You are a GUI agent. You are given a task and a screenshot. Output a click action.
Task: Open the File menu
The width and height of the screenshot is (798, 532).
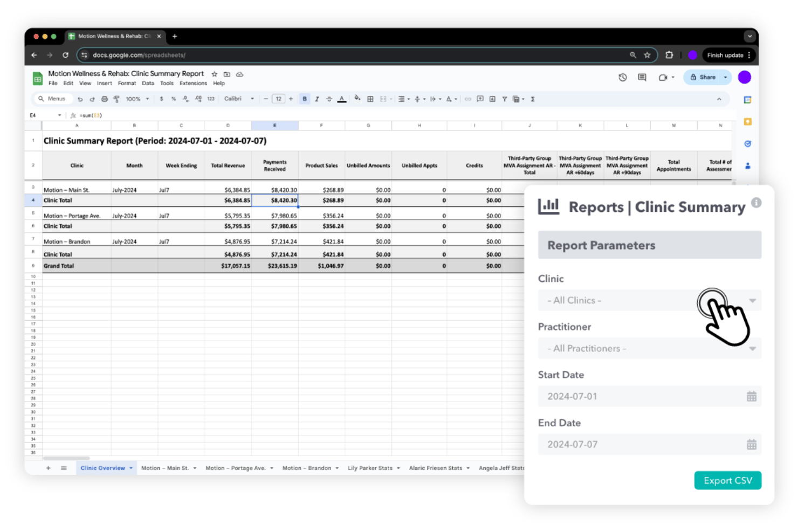[x=53, y=84]
